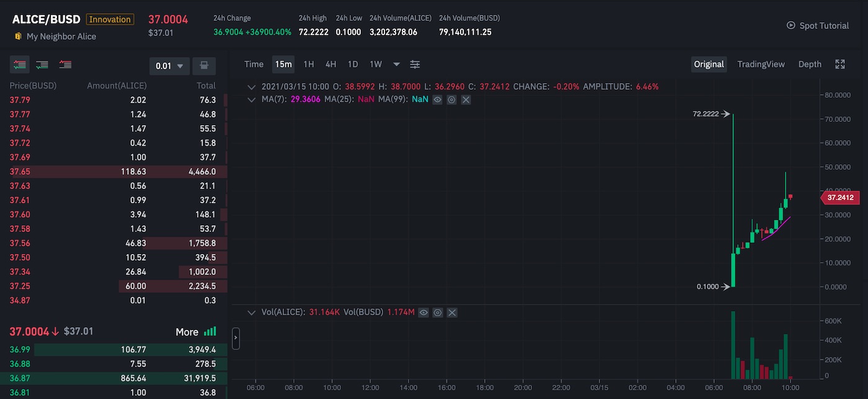The height and width of the screenshot is (399, 868).
Task: Expand the side panel handle arrow
Action: [x=236, y=338]
